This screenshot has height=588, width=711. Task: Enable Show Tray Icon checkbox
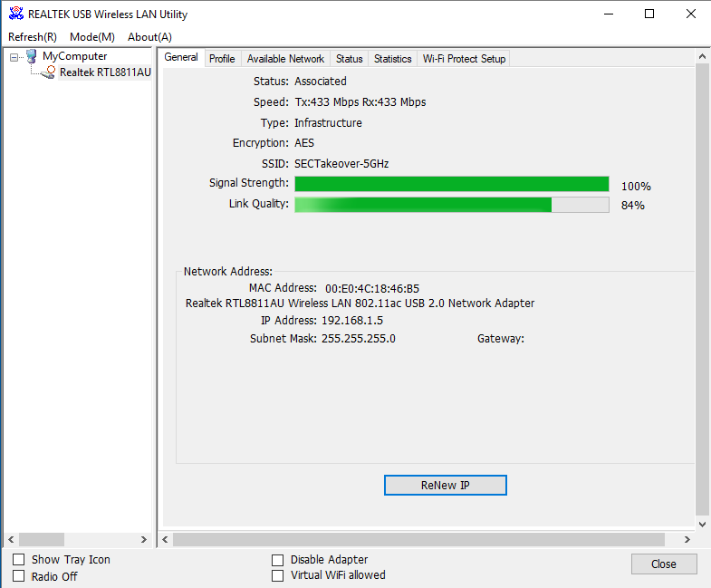[x=19, y=559]
